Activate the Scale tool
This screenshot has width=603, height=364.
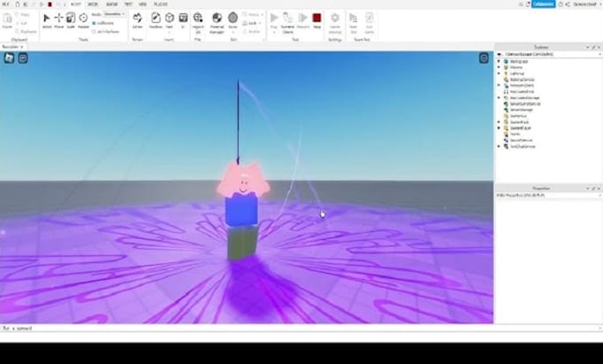click(x=71, y=20)
